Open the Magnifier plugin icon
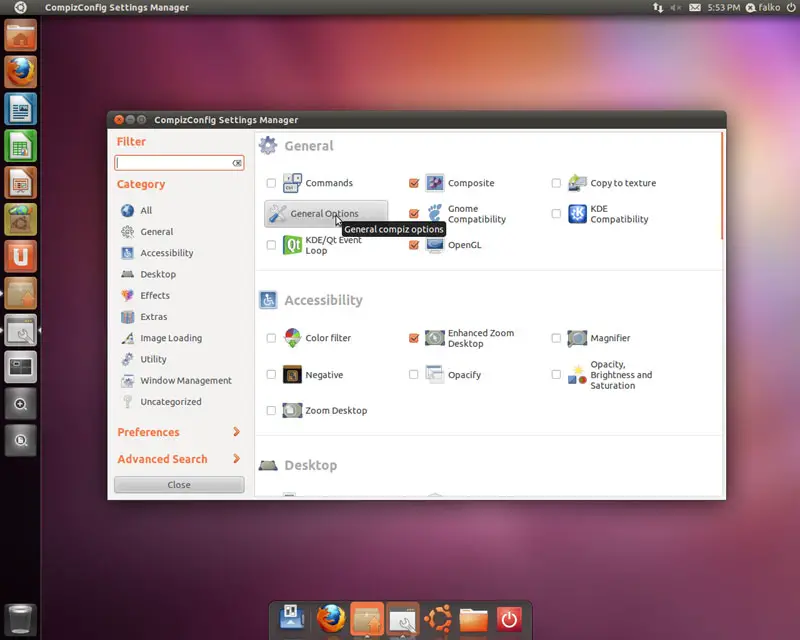Screen dimensions: 800x640 578,338
